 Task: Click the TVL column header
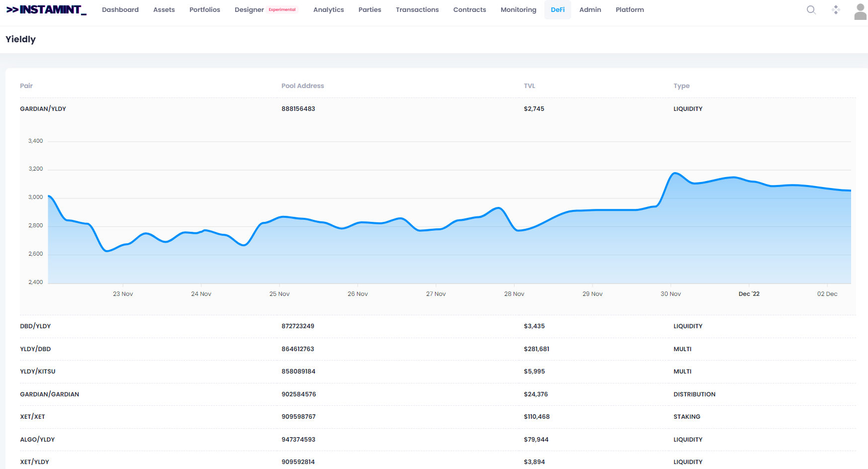[x=529, y=86]
